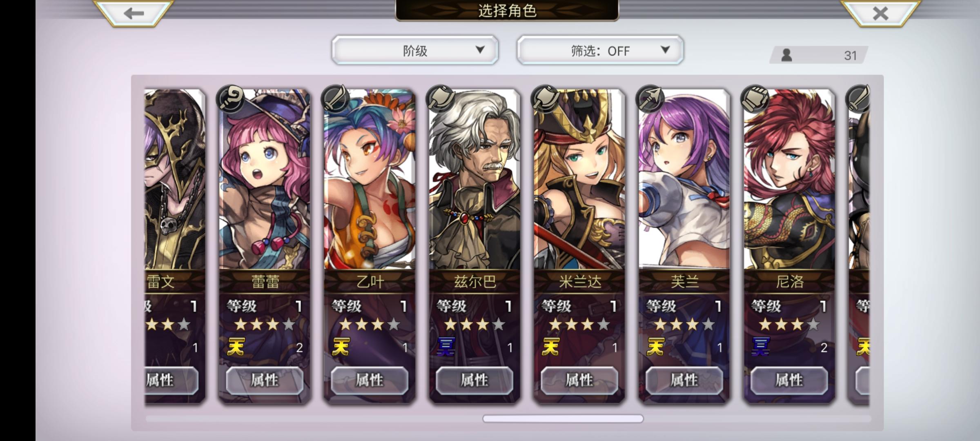Open the 阶级 sort dropdown
This screenshot has width=980, height=441.
[x=415, y=50]
